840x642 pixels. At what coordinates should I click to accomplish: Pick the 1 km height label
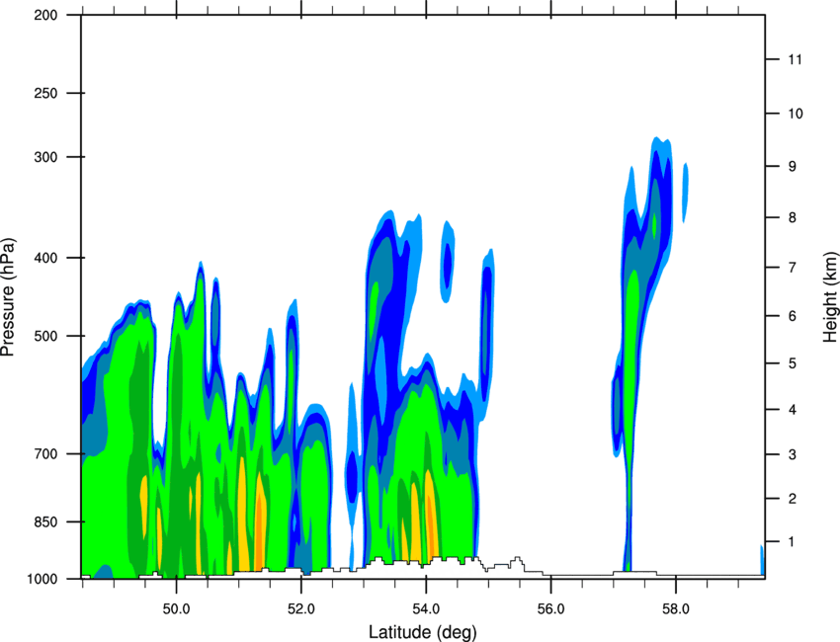pyautogui.click(x=792, y=542)
